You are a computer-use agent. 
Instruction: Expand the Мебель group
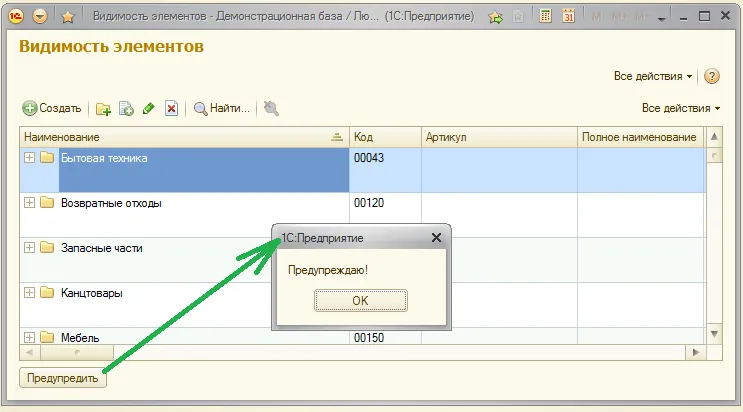tap(29, 337)
